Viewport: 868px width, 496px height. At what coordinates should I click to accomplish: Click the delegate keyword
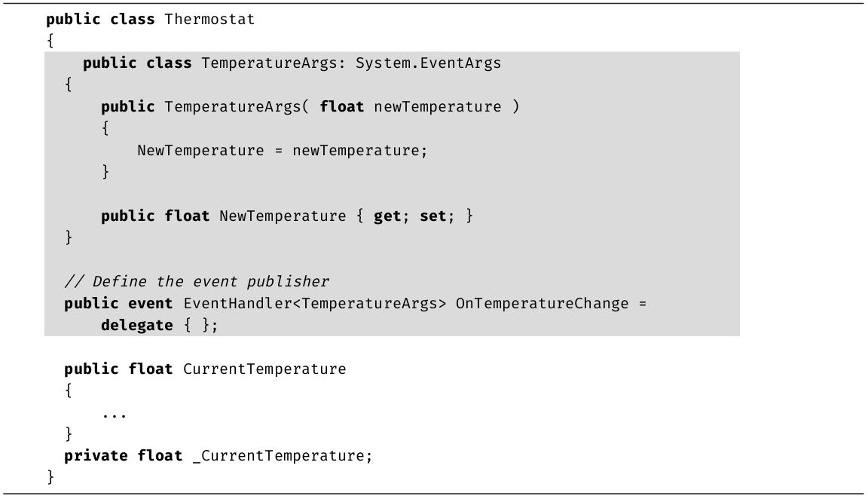pos(136,326)
